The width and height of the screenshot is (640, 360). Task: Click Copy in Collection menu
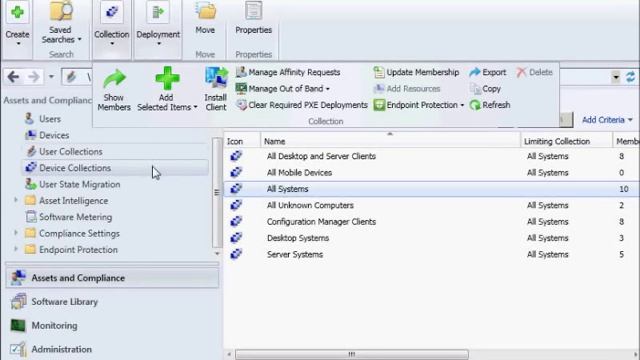[485, 89]
